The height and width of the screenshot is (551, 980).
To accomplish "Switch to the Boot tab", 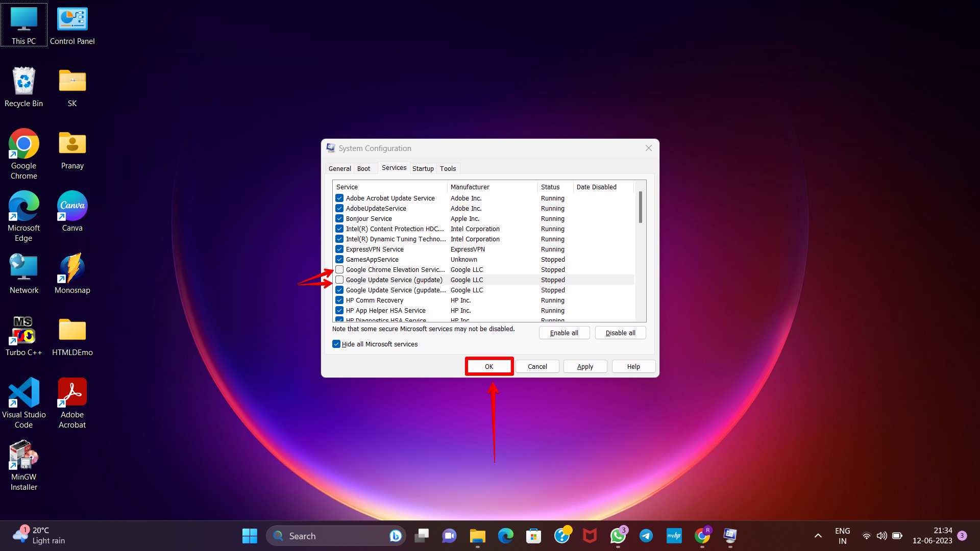I will tap(364, 168).
